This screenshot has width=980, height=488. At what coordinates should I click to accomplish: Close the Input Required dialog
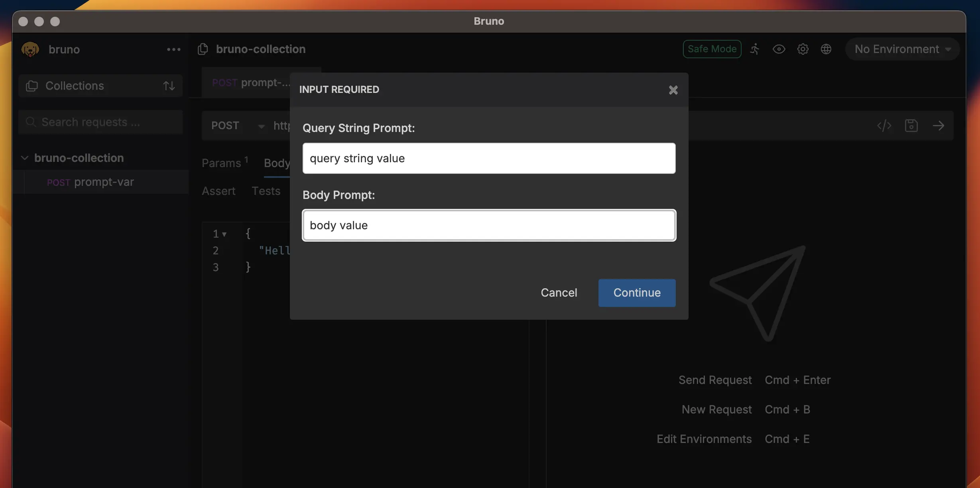pos(673,90)
